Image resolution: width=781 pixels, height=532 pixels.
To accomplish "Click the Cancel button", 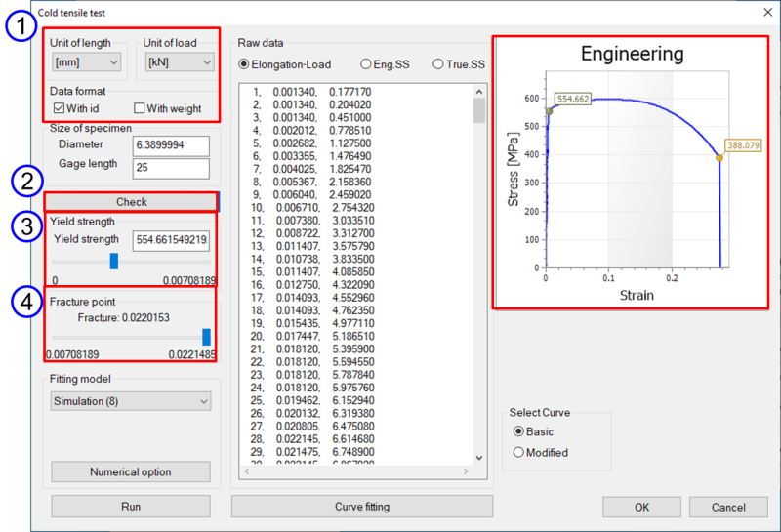I will 728,507.
